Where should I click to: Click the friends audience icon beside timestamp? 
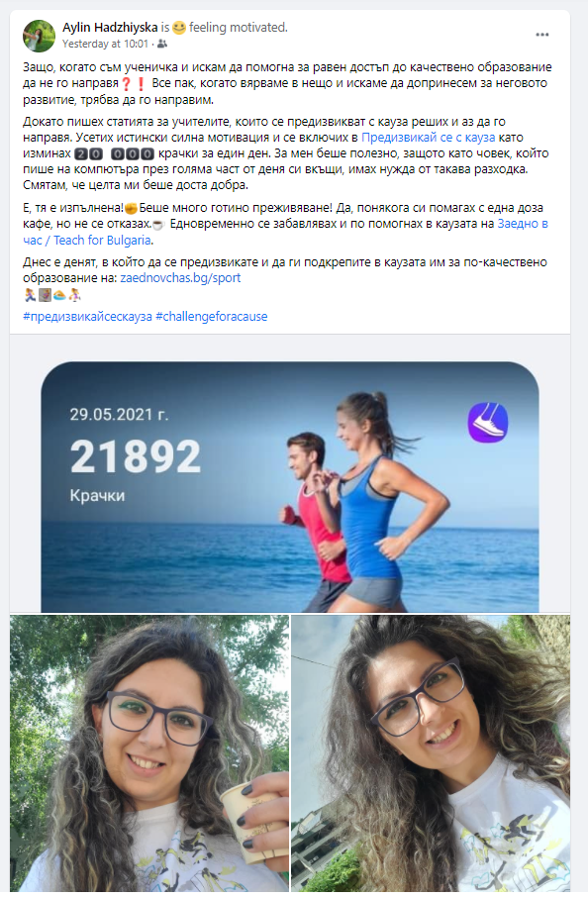click(x=162, y=45)
